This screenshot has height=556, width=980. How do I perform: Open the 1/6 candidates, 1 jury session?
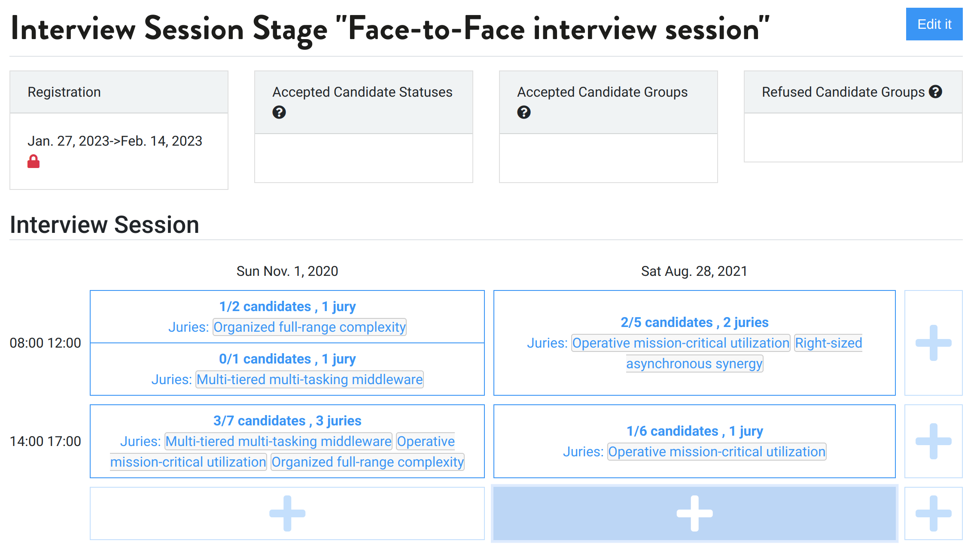click(694, 431)
